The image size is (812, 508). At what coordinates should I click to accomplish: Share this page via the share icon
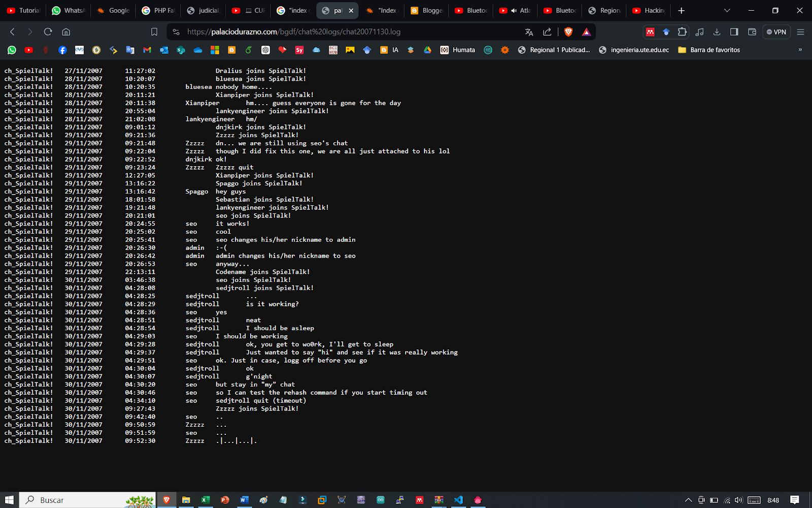pos(547,32)
